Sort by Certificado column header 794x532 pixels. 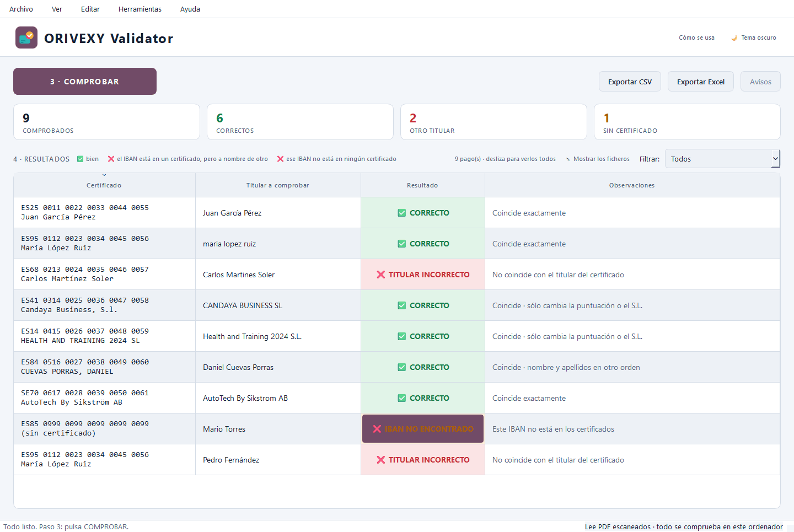[x=104, y=185]
